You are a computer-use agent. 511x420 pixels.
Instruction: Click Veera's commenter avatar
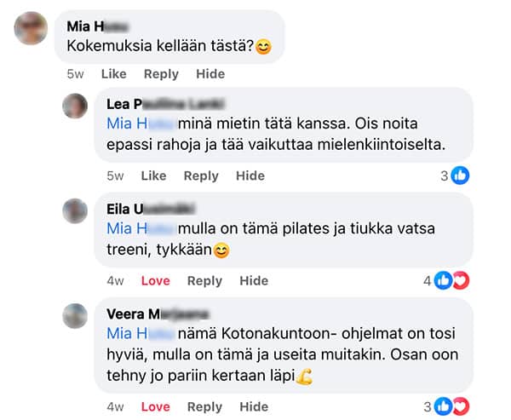pyautogui.click(x=75, y=315)
